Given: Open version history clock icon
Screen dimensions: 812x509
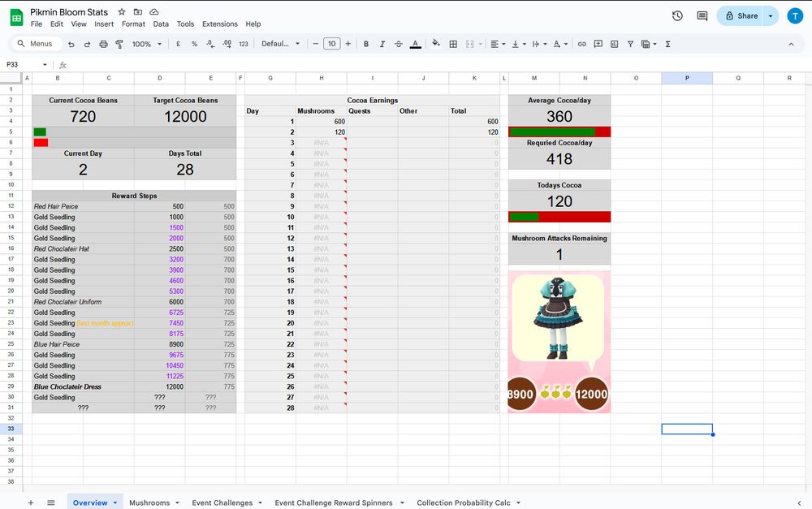Looking at the screenshot, I should [677, 16].
